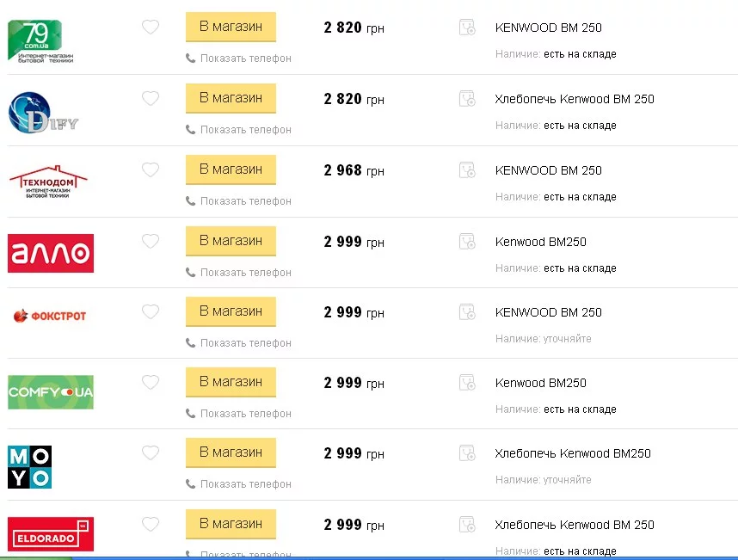Go to shop via Фокстрот 'В магазин' button
This screenshot has height=560, width=738.
point(231,311)
